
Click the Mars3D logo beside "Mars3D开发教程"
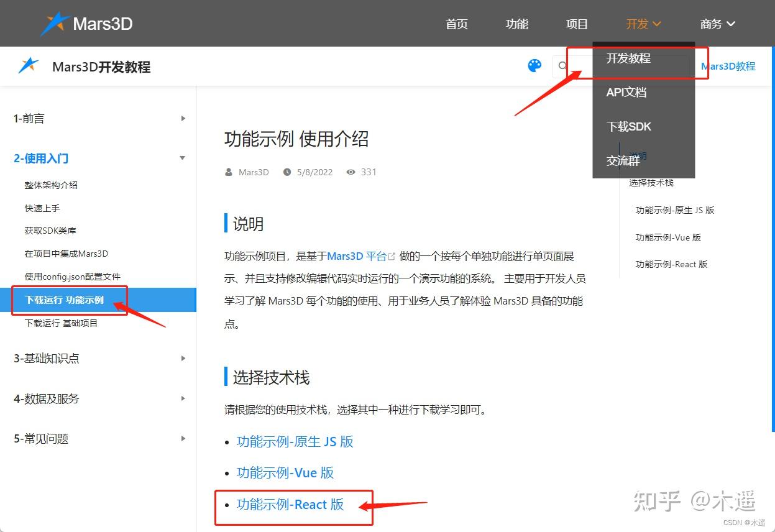27,65
